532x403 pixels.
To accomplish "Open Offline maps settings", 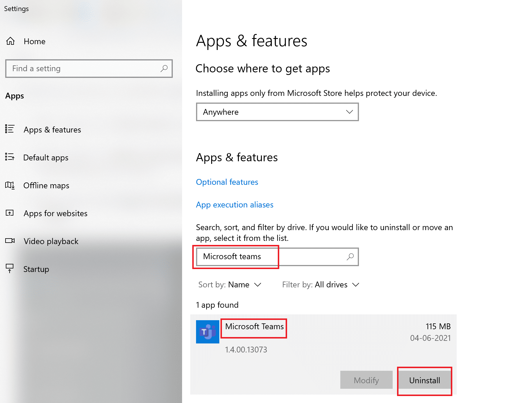I will [46, 185].
